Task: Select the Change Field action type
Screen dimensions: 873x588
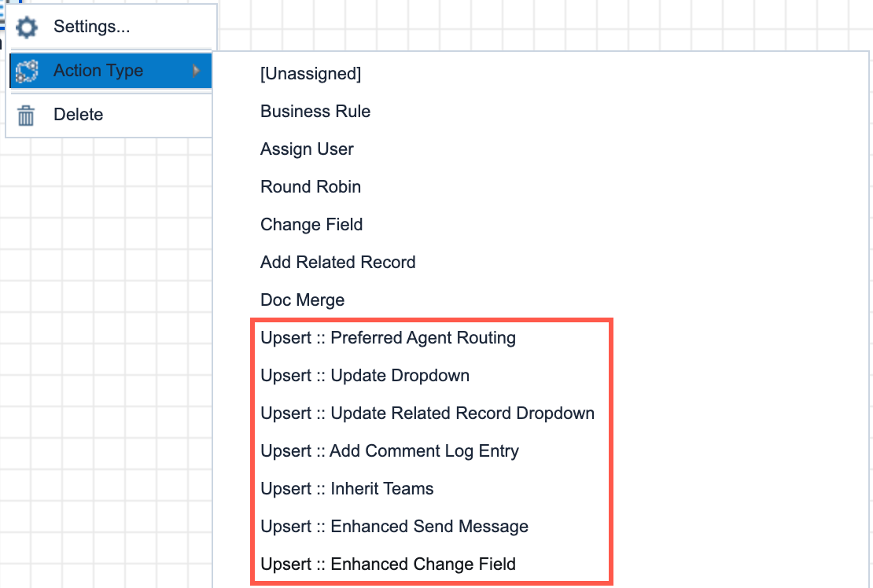Action: 311,224
